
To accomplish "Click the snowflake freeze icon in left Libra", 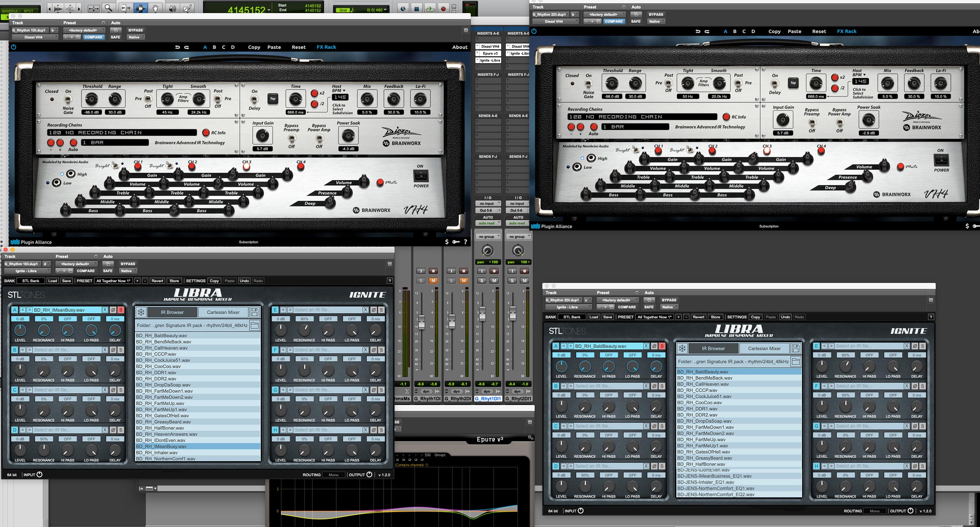I will 141,312.
